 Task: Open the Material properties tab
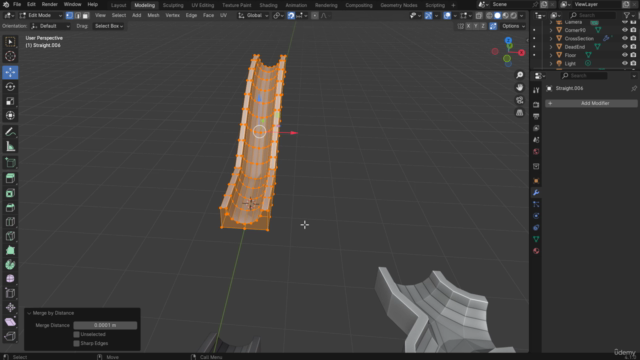click(x=536, y=251)
